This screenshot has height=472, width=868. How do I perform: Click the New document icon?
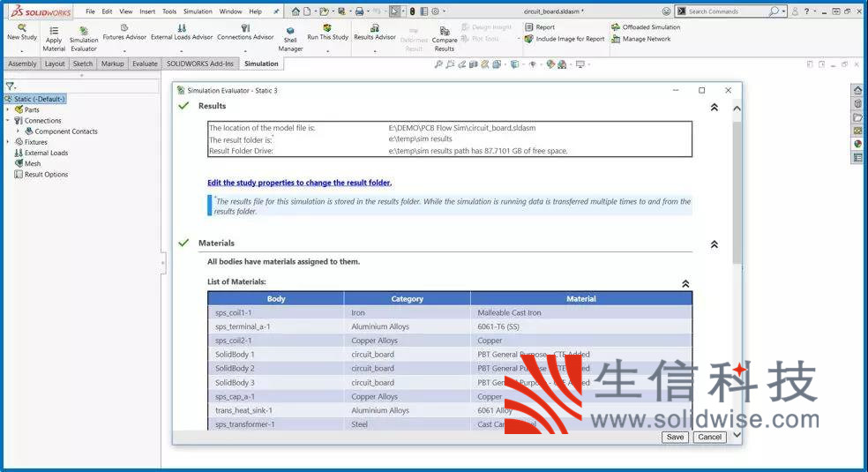[x=307, y=11]
